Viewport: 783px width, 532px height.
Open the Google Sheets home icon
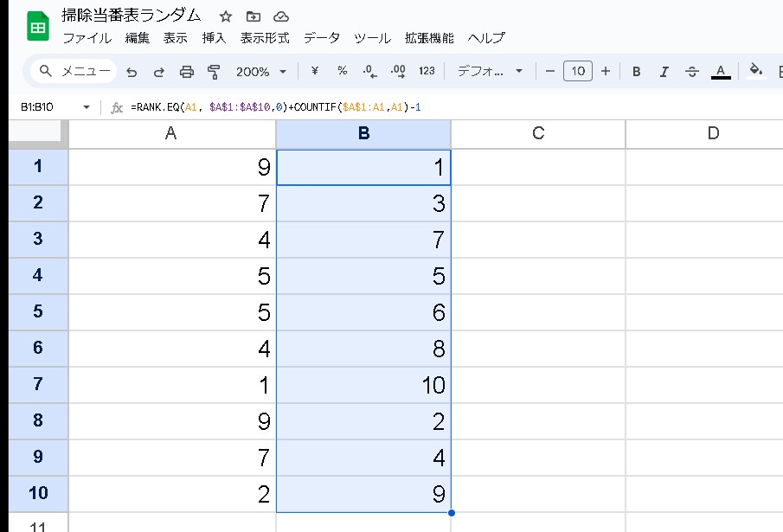(37, 27)
